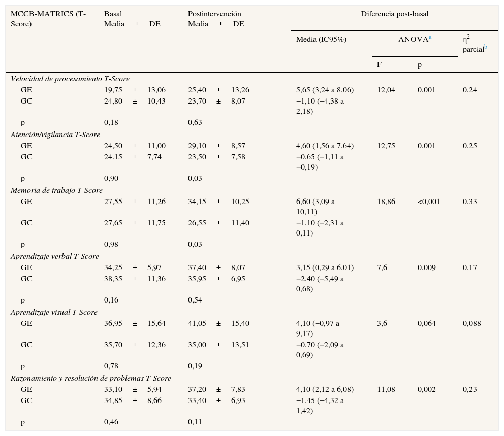
Task: Select the Diferencia post-basal header
Action: coord(394,14)
